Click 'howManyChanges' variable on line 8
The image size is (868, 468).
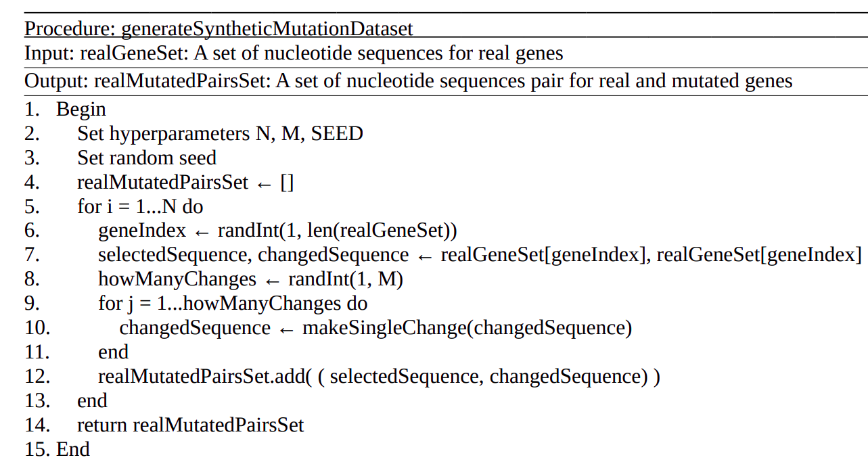[x=177, y=279]
